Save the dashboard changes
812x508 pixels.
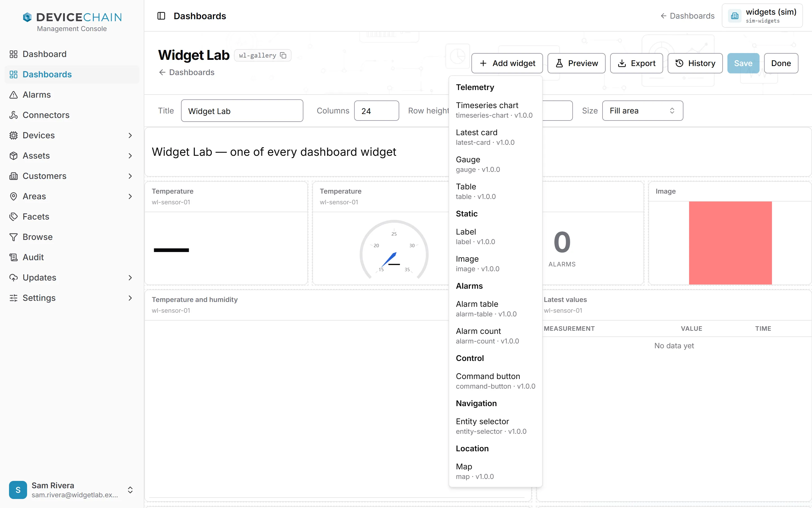pos(743,63)
